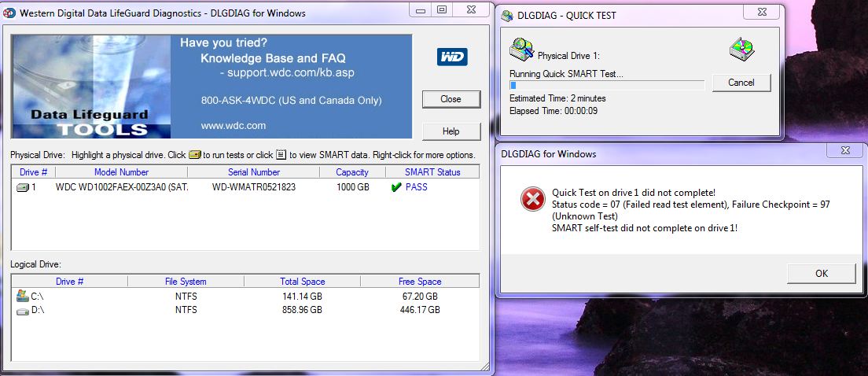Minimize the main DLGDIAG window

click(x=421, y=9)
